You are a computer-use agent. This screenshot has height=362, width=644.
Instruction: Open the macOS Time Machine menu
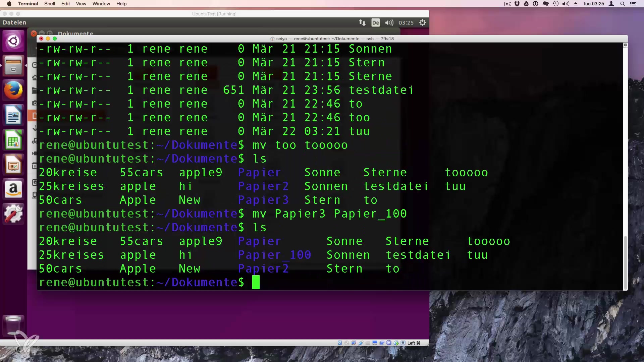point(556,4)
